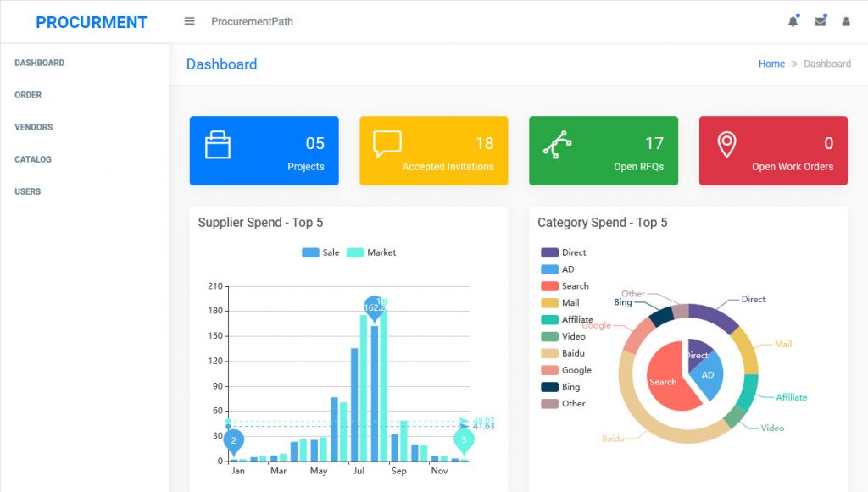This screenshot has width=868, height=492.
Task: Open the Vendors section in the sidebar
Action: click(x=34, y=127)
